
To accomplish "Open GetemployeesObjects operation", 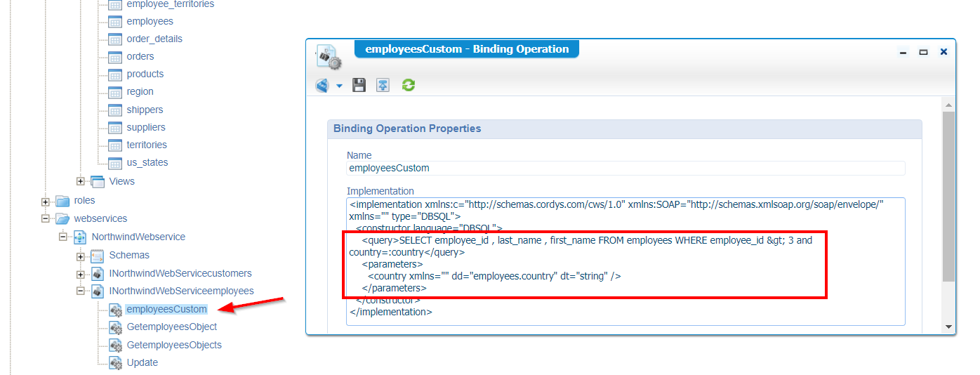I will click(174, 345).
